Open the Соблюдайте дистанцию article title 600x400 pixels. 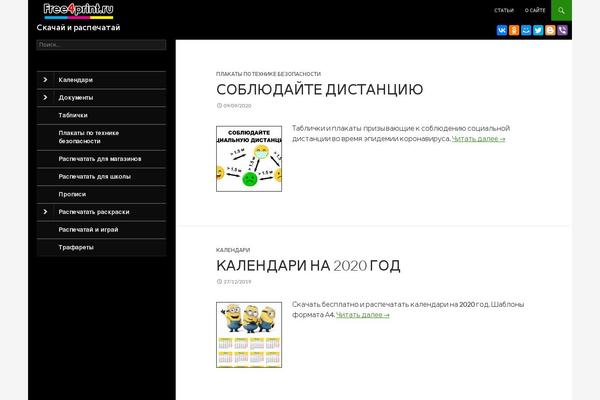(x=320, y=90)
